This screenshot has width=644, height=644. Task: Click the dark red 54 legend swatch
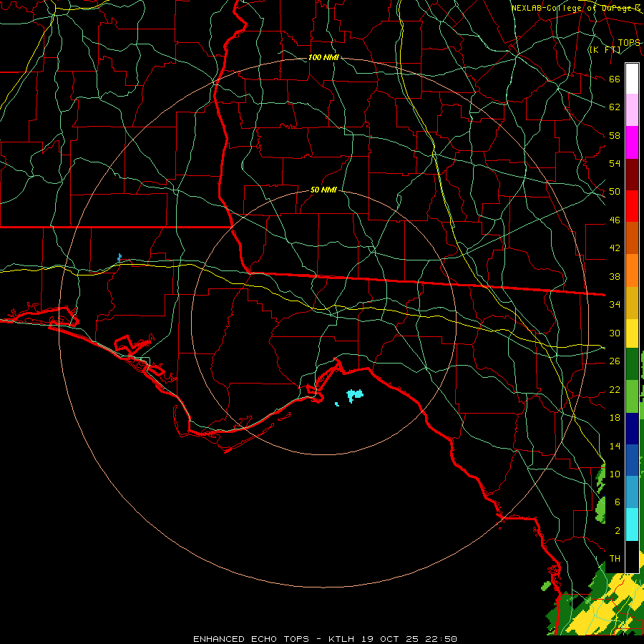click(632, 174)
